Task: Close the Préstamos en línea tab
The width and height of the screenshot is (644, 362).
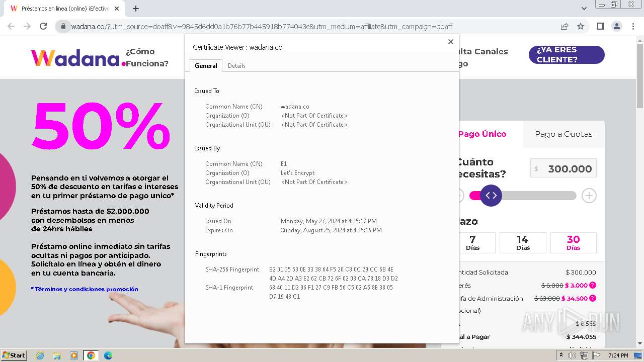Action: tap(117, 9)
